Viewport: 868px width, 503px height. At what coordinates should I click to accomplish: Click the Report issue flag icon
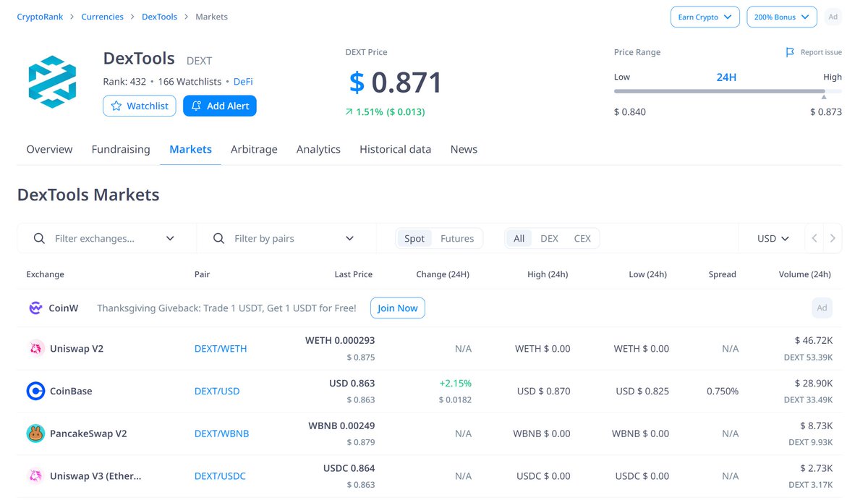790,52
